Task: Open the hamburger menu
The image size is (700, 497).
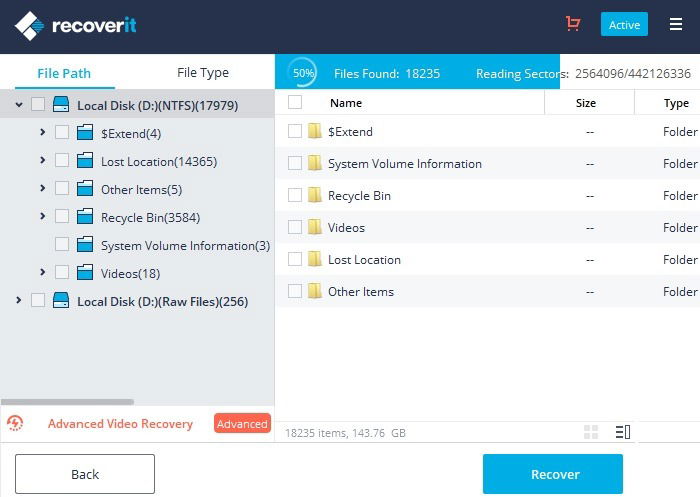Action: pos(675,24)
